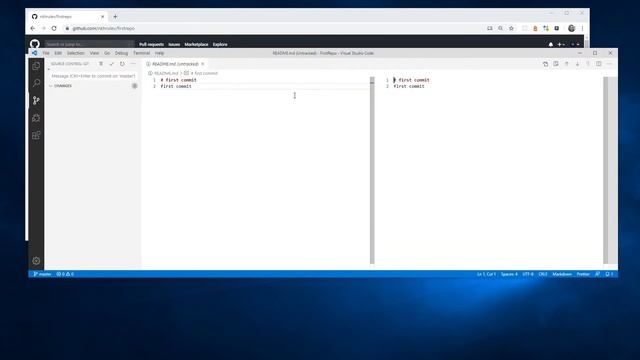Open View menu in VS Code

[94, 53]
